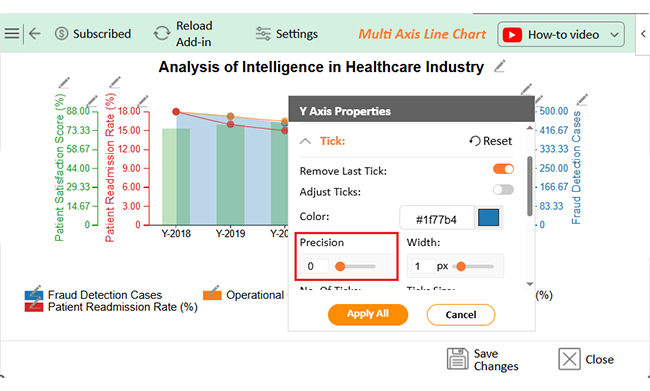Toggle off Remove Last Tick switch
Image resolution: width=650 pixels, height=391 pixels.
[x=503, y=169]
